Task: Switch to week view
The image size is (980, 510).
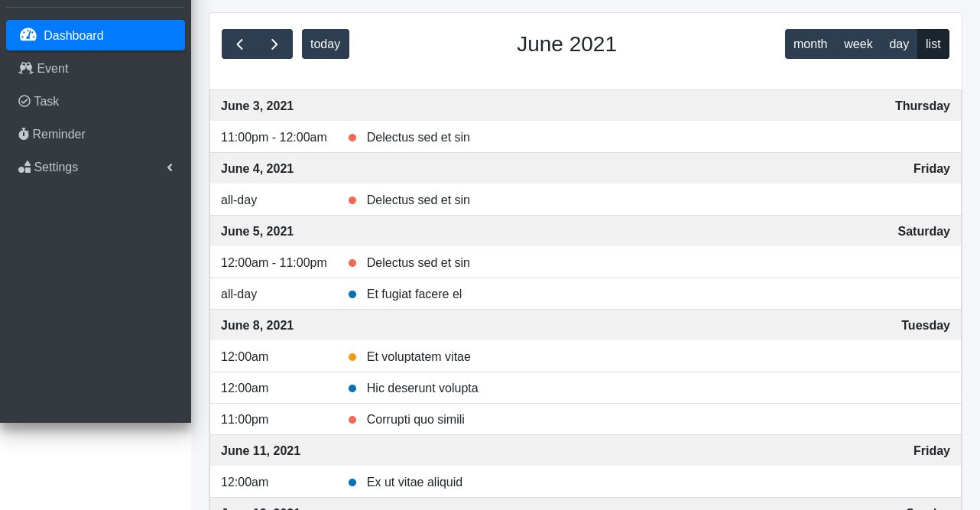Action: [858, 44]
